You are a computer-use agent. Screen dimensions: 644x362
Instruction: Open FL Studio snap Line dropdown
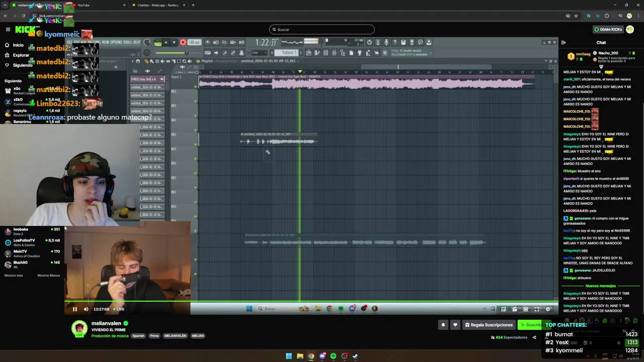click(x=260, y=53)
